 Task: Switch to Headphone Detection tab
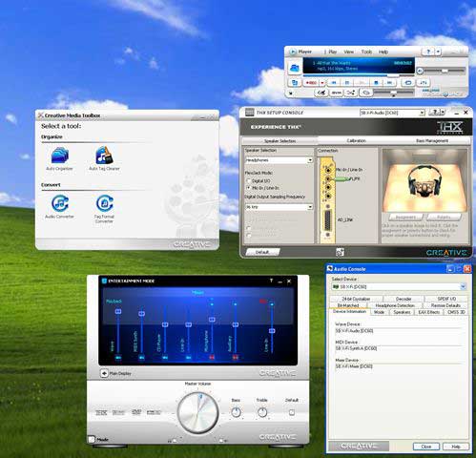tap(395, 305)
